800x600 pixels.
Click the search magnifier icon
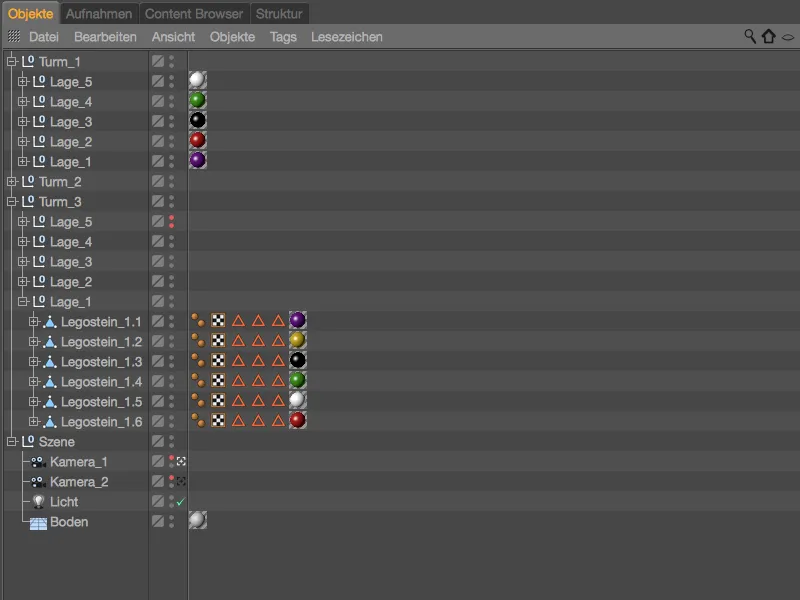(x=749, y=36)
